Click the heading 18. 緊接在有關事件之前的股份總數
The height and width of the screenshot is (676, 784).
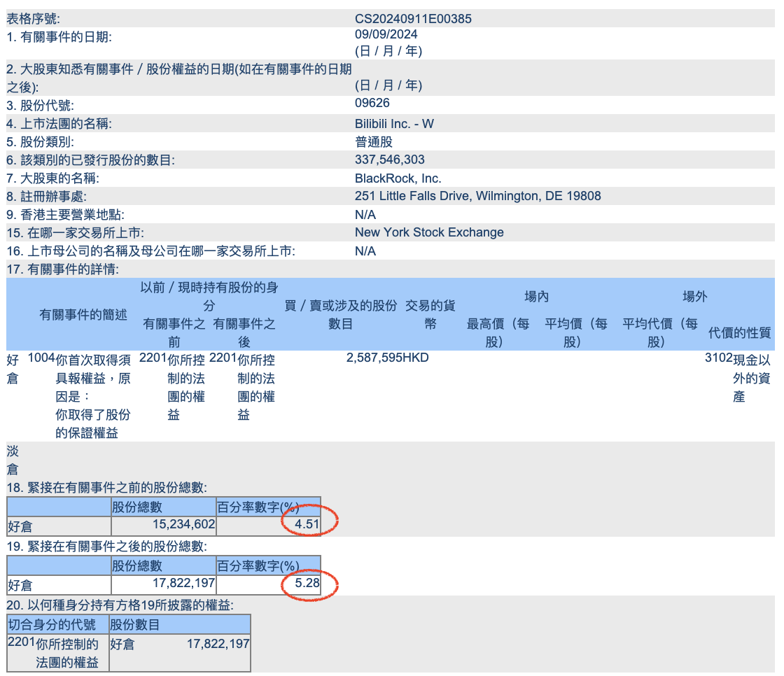(106, 488)
